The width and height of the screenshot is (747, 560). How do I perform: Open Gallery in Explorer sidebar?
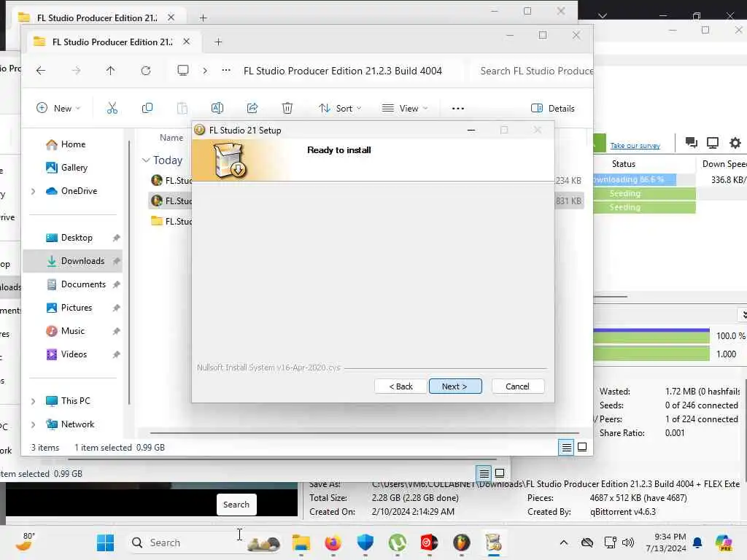click(x=74, y=168)
